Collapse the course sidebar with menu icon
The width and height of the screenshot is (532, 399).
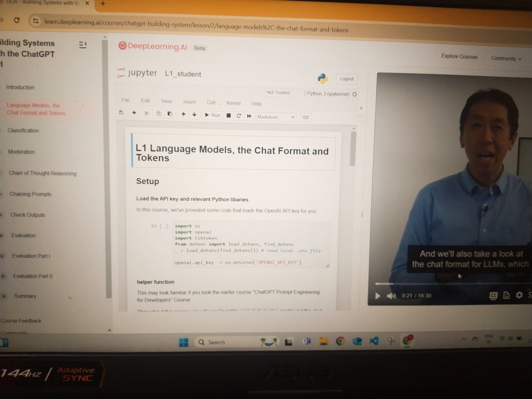click(83, 45)
